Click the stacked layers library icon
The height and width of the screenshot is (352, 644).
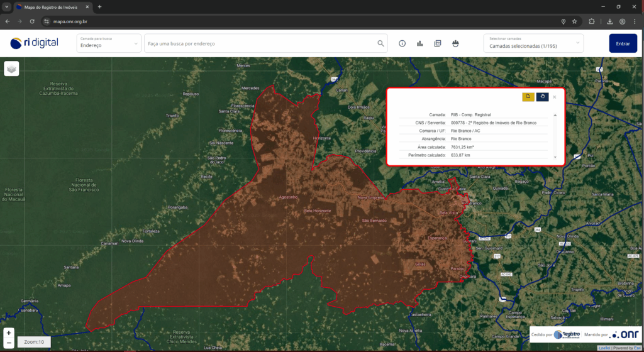click(438, 43)
